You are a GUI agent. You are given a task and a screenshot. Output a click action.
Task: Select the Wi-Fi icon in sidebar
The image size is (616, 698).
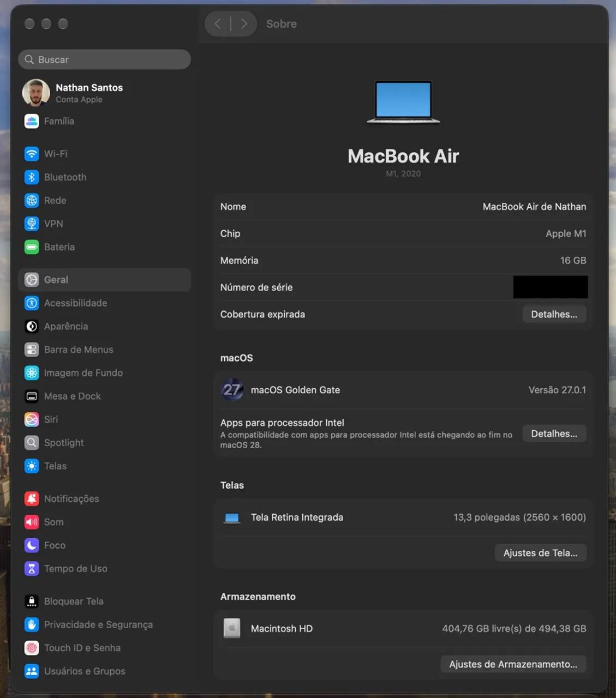[32, 154]
